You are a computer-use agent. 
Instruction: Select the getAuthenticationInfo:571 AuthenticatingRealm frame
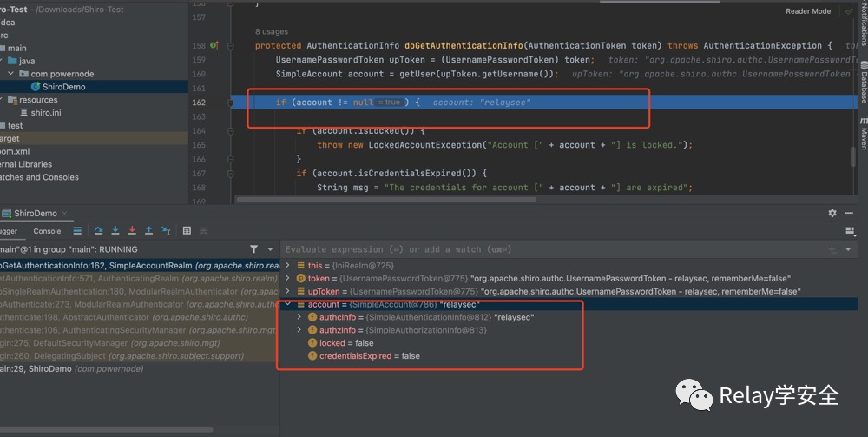coord(140,279)
